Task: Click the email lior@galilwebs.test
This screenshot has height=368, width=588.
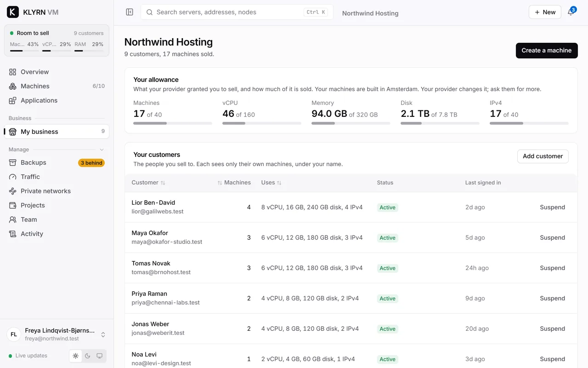Action: point(158,212)
